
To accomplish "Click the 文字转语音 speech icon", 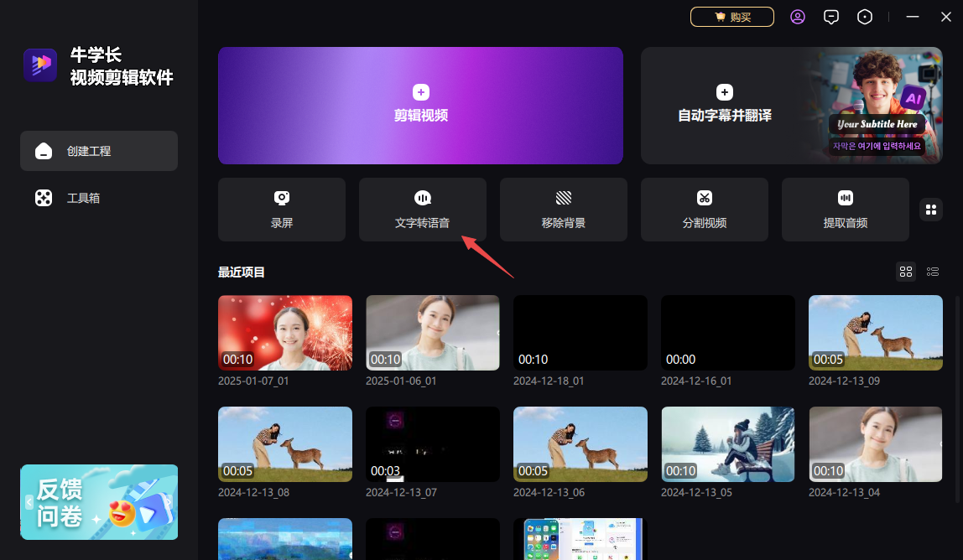I will (x=423, y=198).
